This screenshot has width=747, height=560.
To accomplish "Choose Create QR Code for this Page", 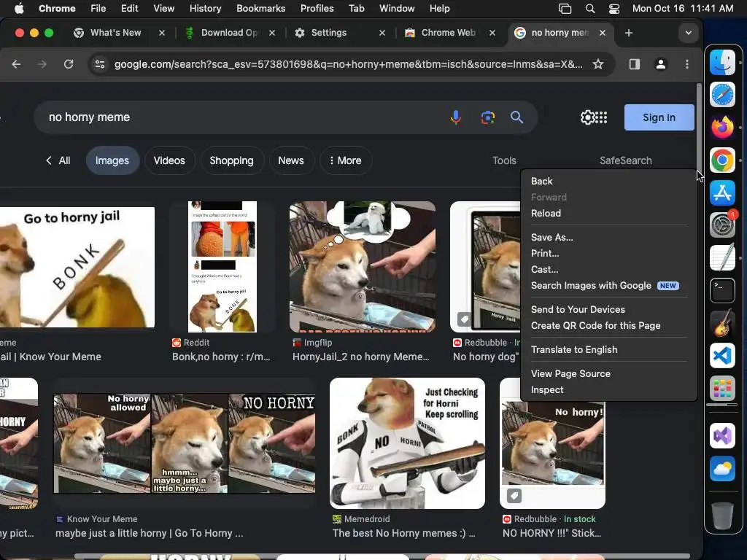I will click(x=609, y=326).
